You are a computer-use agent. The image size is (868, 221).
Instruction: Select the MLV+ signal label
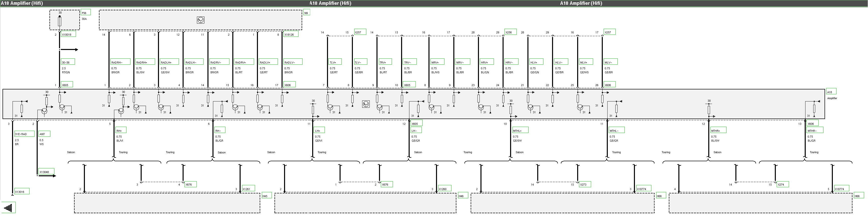586,62
